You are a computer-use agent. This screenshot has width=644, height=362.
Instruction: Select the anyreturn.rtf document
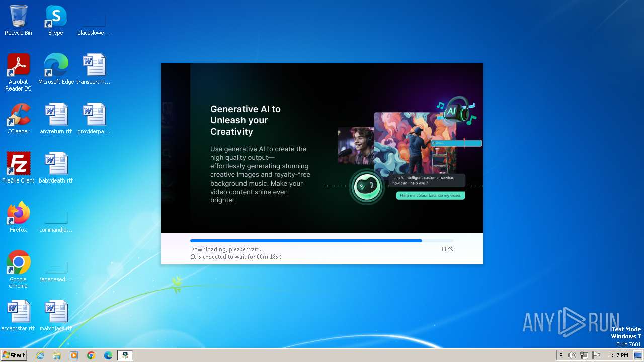56,119
